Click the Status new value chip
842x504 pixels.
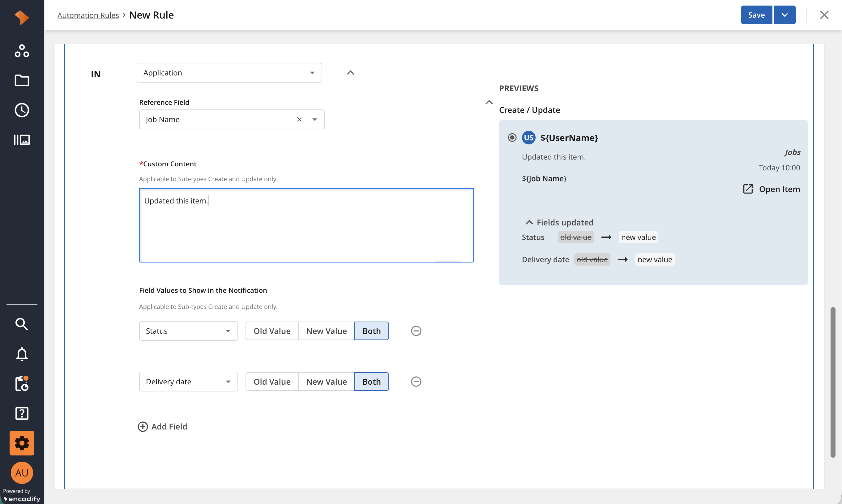click(x=638, y=237)
